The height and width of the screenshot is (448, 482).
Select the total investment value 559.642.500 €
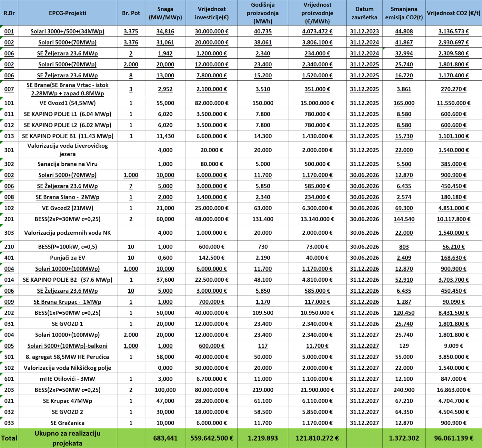click(212, 438)
